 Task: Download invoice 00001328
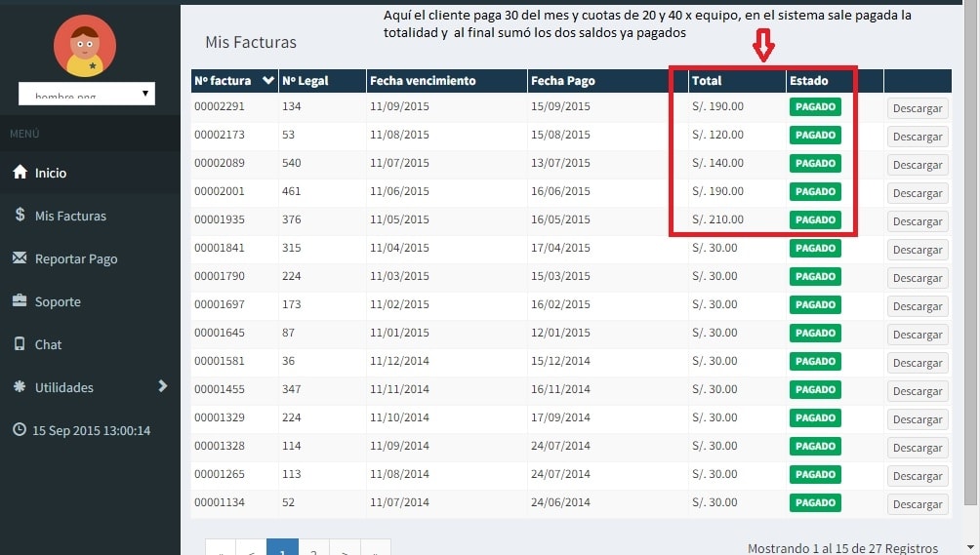[x=918, y=448]
